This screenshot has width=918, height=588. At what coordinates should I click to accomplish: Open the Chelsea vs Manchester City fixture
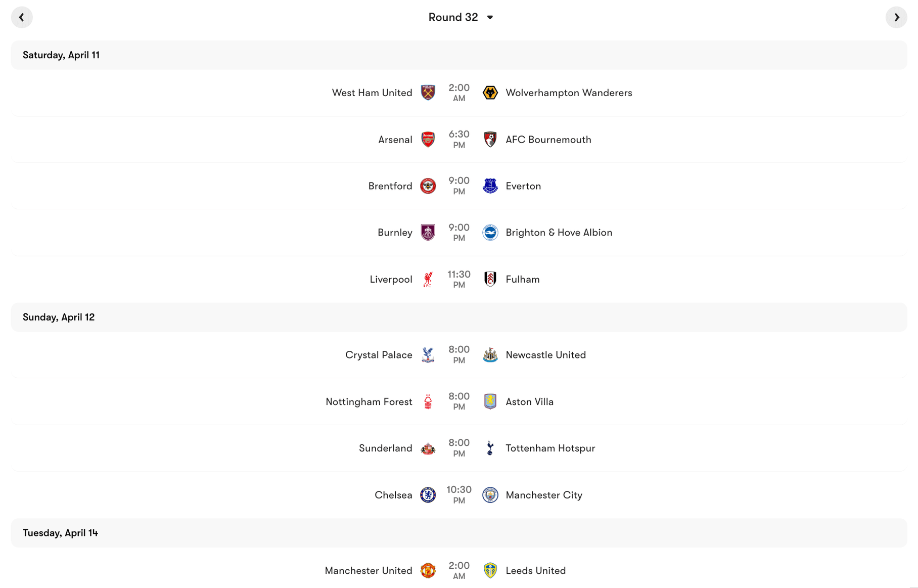458,494
